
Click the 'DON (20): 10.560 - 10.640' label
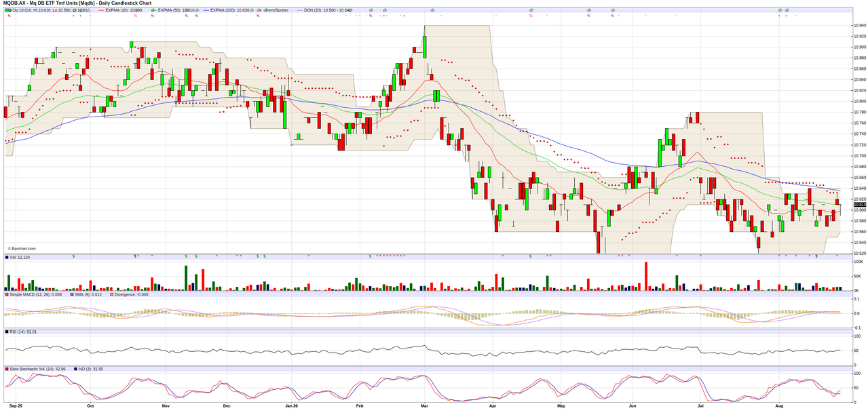[328, 10]
